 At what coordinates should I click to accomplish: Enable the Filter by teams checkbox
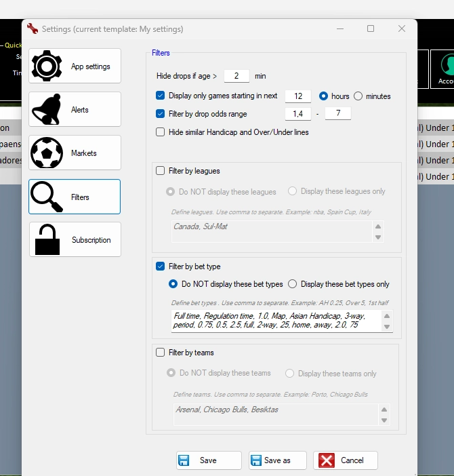pos(160,353)
